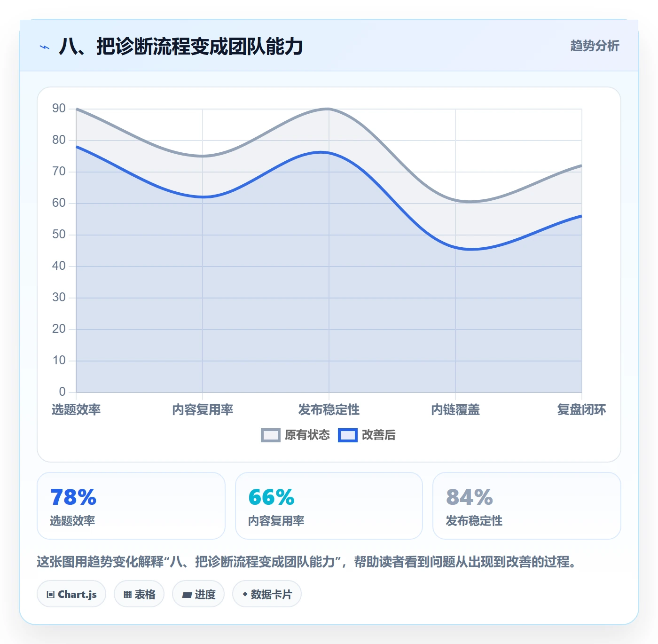
Task: Click the 30 y-axis value
Action: 59,298
